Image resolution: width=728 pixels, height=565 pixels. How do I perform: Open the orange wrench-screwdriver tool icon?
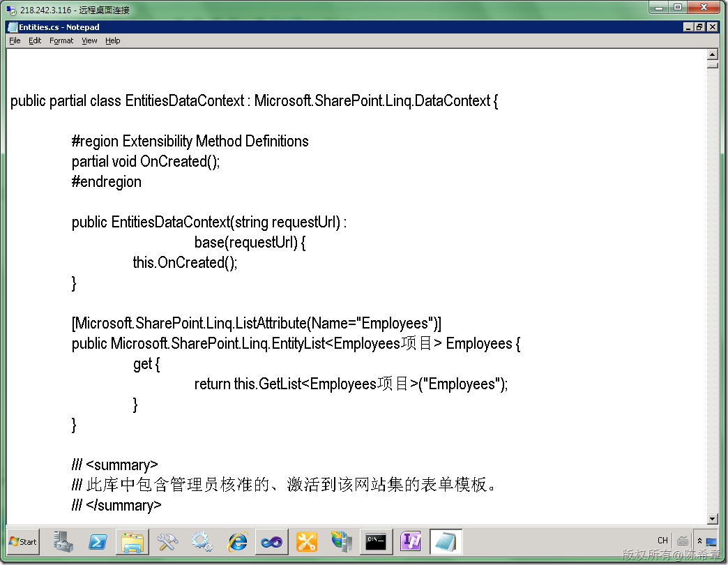click(x=306, y=541)
